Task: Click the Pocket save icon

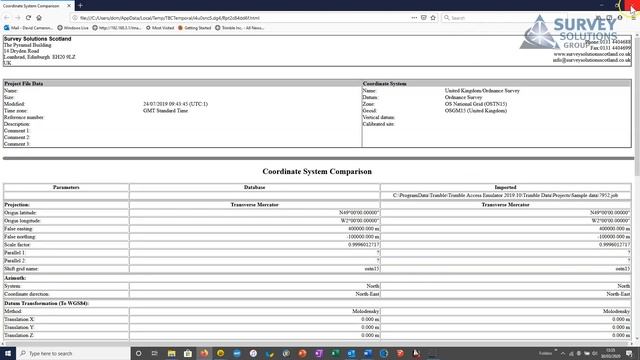Action: (x=424, y=18)
